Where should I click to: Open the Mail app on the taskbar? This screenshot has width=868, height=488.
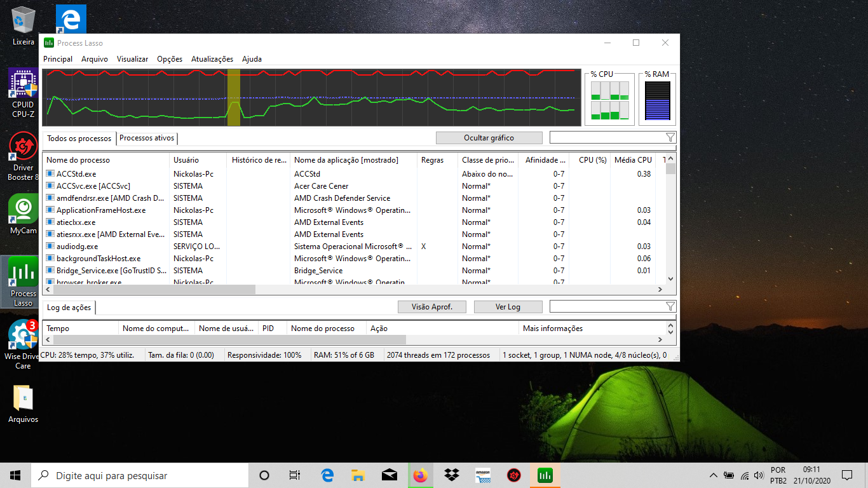390,475
